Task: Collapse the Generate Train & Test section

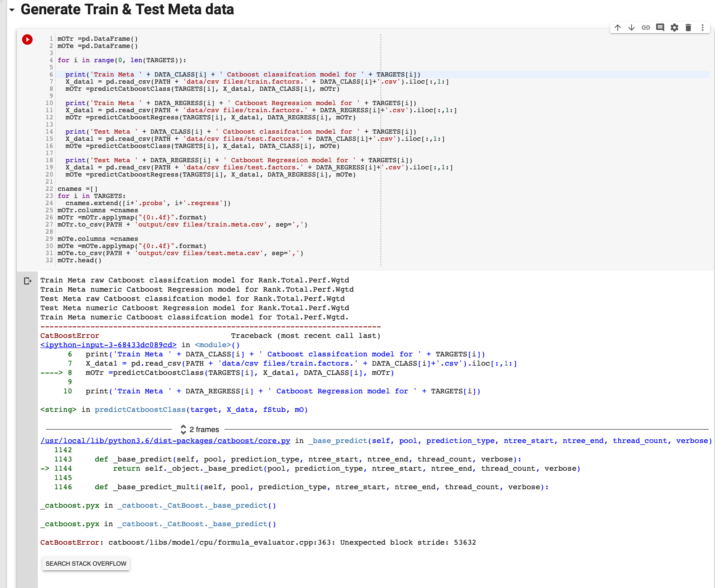Action: pyautogui.click(x=12, y=10)
